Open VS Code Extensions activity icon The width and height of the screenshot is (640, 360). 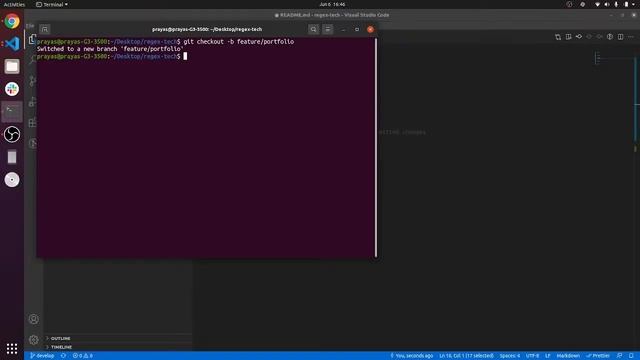point(33,122)
